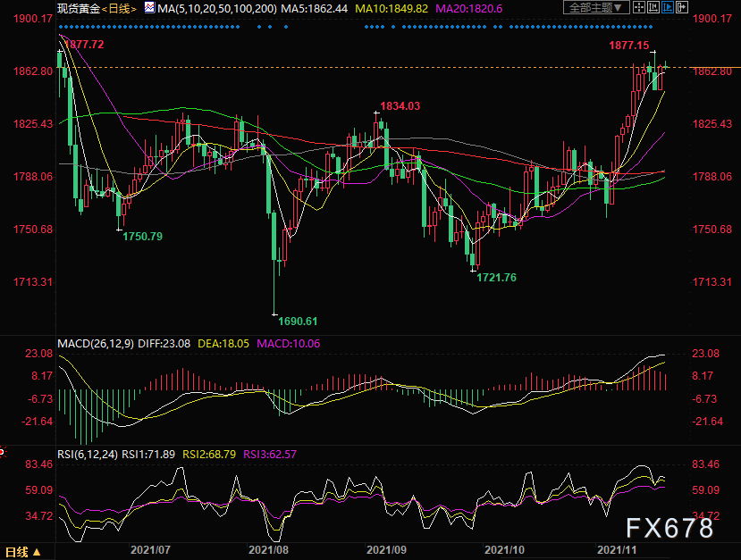741x560 pixels.
Task: Select the MA10:1849.82 value
Action: pos(392,9)
